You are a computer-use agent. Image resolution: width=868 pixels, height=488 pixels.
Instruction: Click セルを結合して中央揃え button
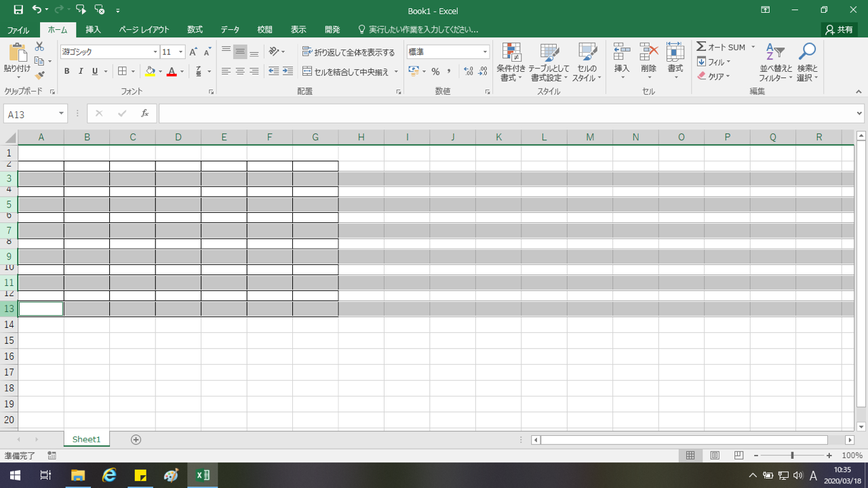(346, 71)
